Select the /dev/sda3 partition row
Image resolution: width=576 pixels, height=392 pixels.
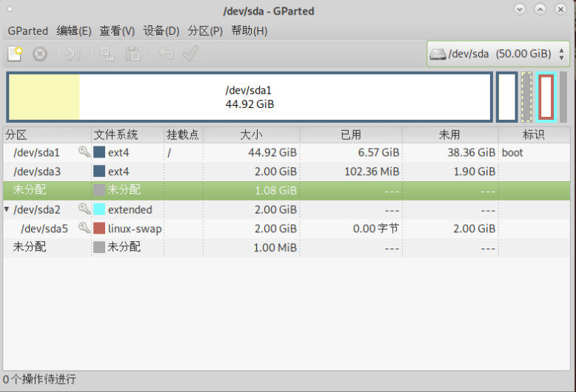click(287, 172)
